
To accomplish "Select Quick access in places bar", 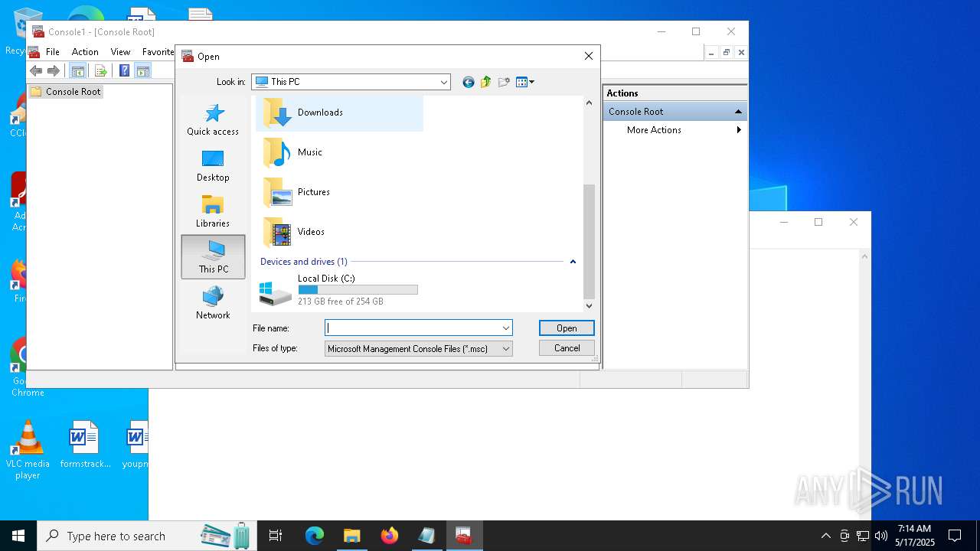I will (213, 120).
